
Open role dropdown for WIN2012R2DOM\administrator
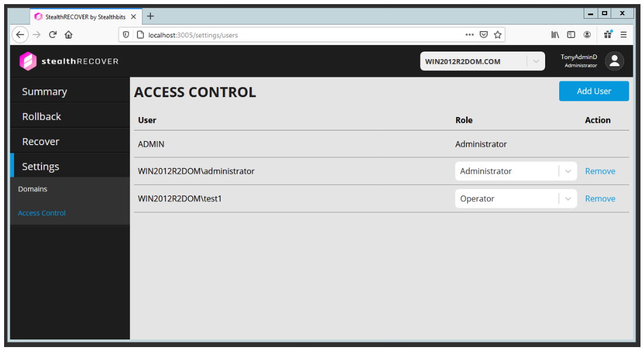[x=567, y=171]
